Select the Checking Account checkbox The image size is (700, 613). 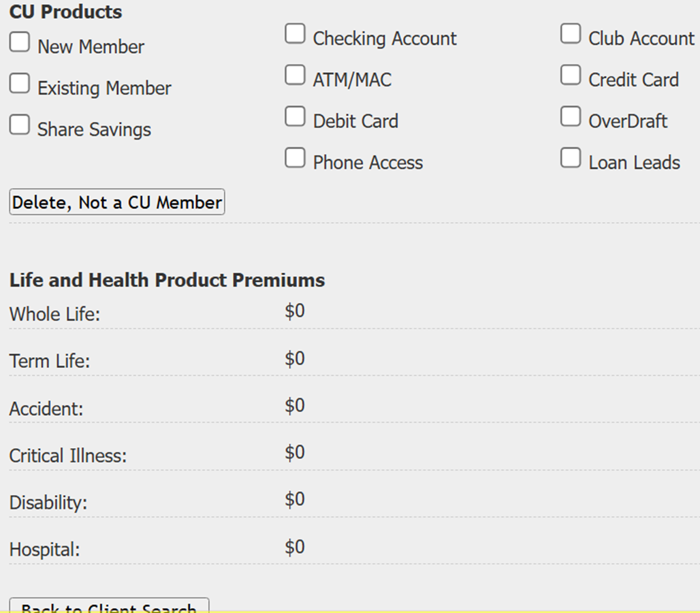pos(295,34)
